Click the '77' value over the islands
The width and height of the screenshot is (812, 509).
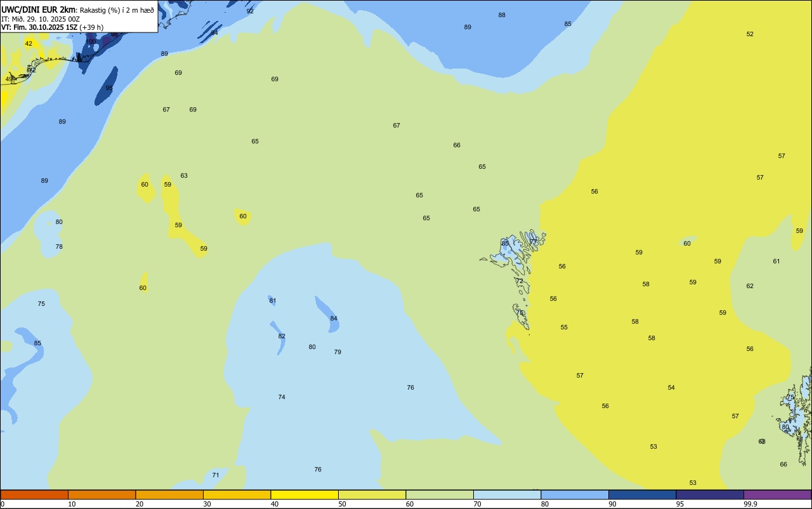click(x=534, y=241)
